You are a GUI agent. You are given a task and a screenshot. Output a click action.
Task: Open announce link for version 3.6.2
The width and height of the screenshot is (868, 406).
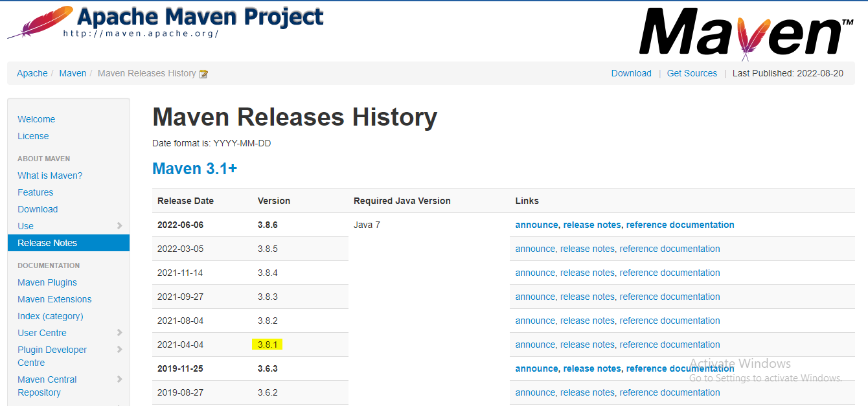pyautogui.click(x=535, y=392)
